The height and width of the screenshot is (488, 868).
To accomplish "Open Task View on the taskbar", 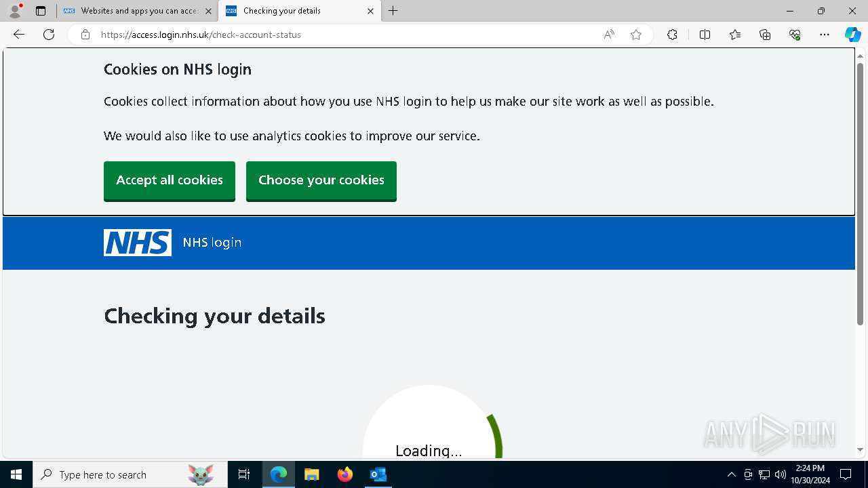I will tap(244, 474).
